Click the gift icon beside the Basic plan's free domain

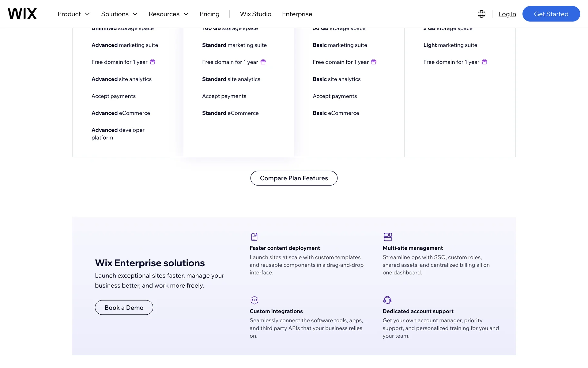point(374,62)
